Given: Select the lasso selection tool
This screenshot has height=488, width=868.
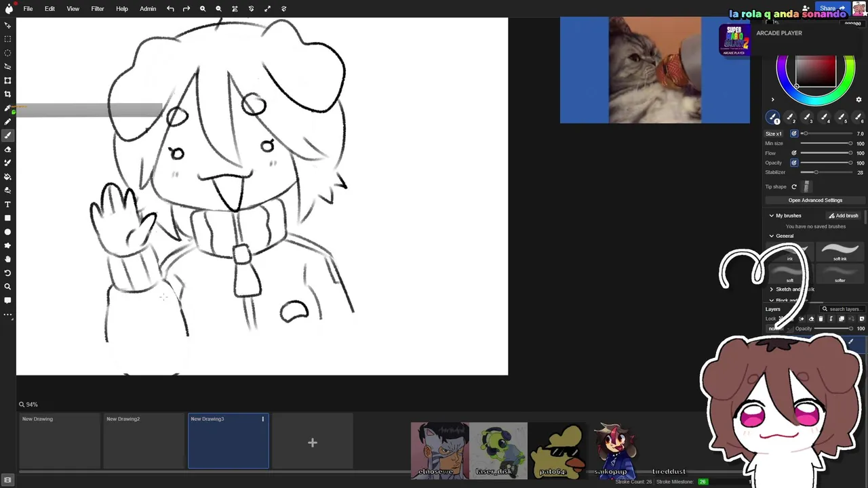Looking at the screenshot, I should pyautogui.click(x=7, y=66).
